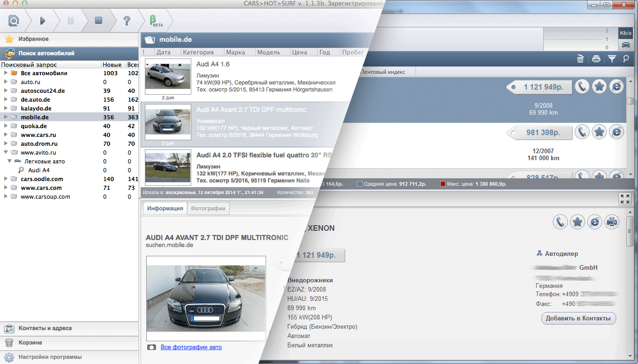Switch to the Фотографии tab

pyautogui.click(x=208, y=208)
